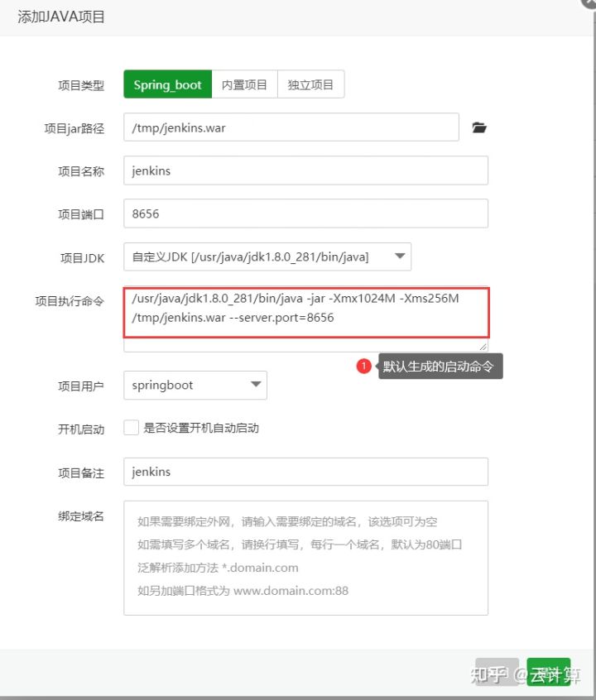The width and height of the screenshot is (596, 700).
Task: Click the green submit button
Action: click(x=549, y=672)
